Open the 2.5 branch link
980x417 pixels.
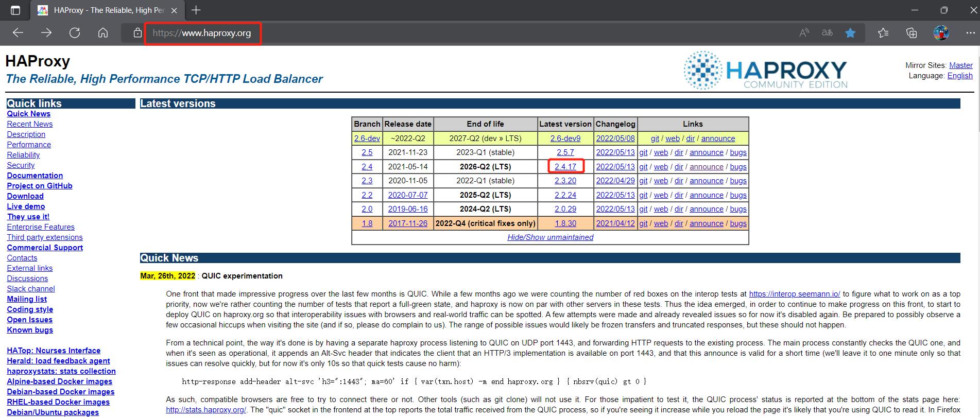pyautogui.click(x=367, y=152)
